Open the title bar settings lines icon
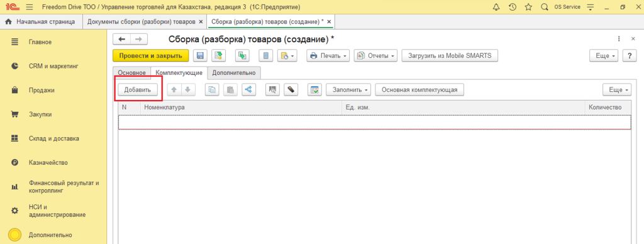This screenshot has width=644, height=244. pos(591,7)
